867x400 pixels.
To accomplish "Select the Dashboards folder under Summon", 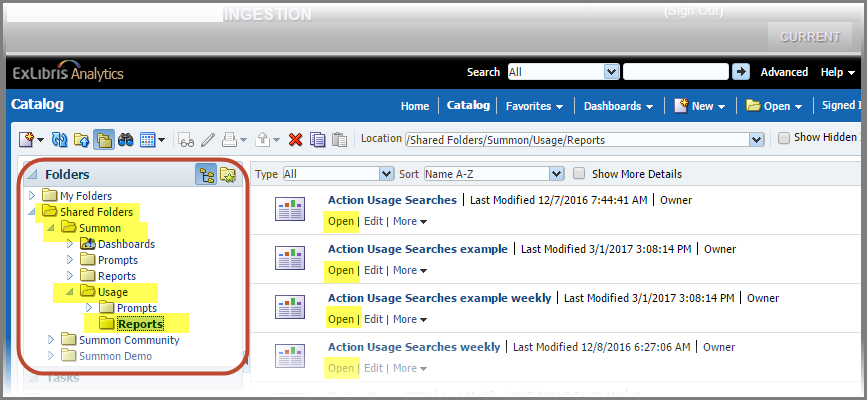I will [x=126, y=244].
